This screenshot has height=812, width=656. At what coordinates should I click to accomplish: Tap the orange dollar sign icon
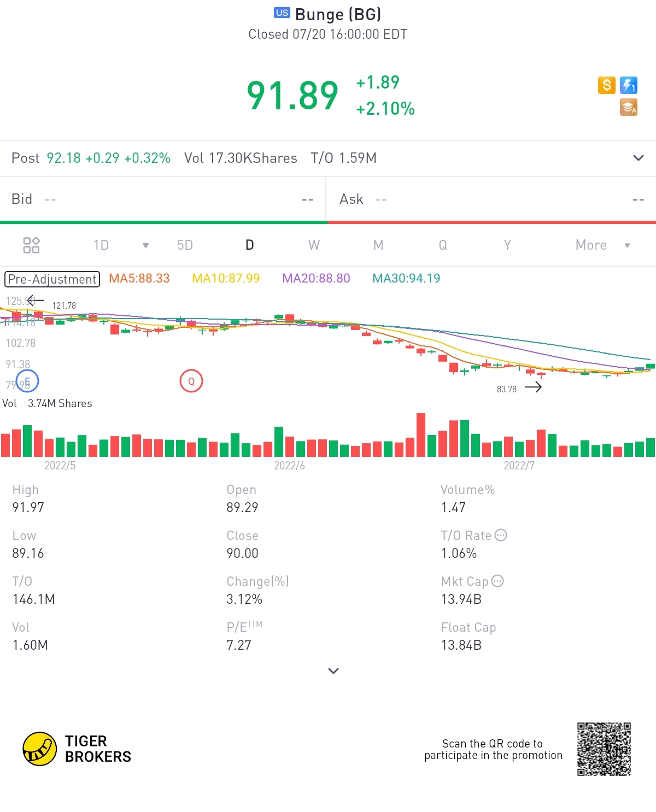[x=607, y=85]
